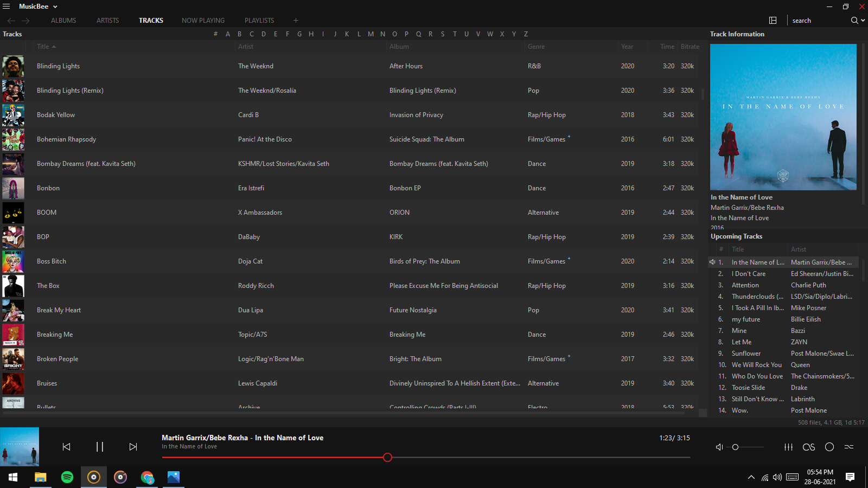The width and height of the screenshot is (868, 488).
Task: Click the magnifying glass search icon
Action: pos(854,21)
